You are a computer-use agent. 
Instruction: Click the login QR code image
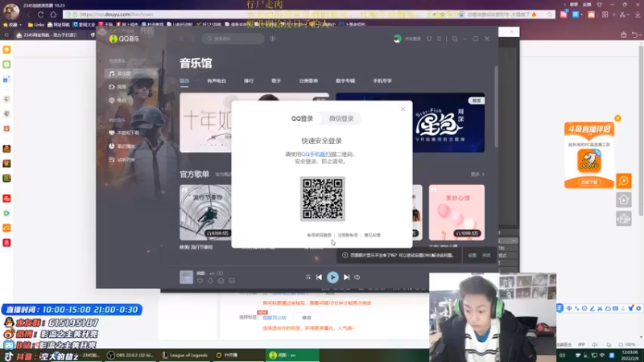323,199
